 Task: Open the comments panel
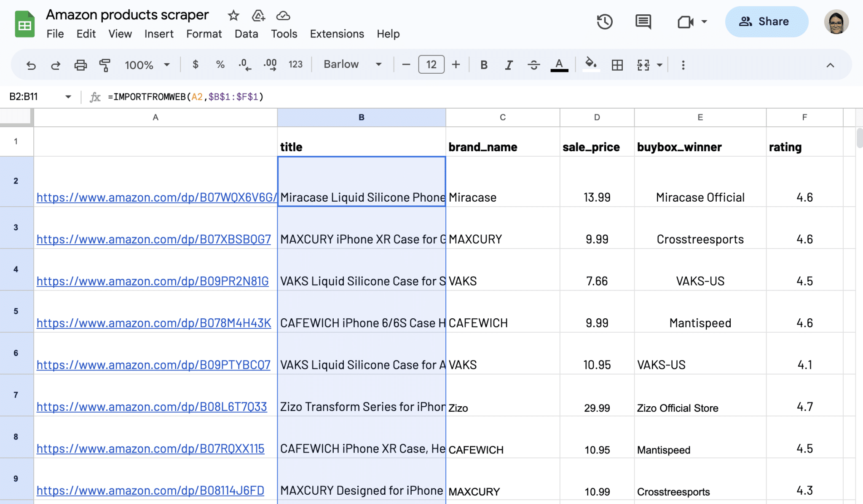(642, 21)
